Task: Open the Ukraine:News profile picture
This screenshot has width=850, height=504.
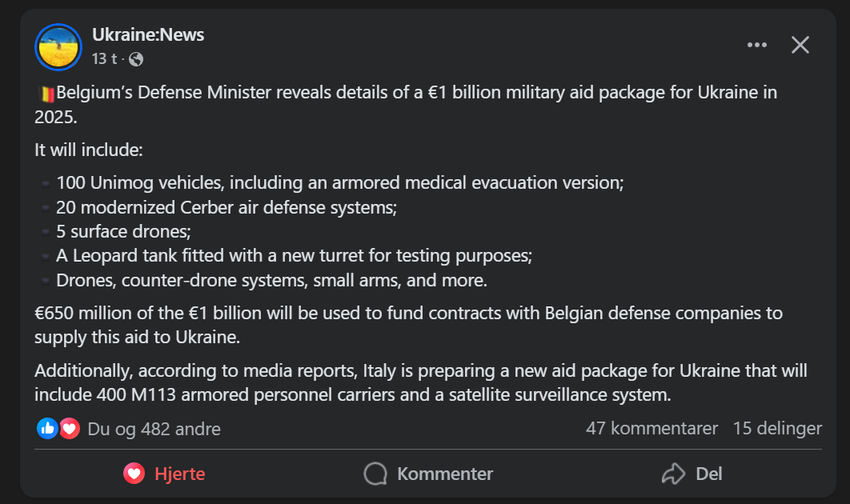Action: [58, 47]
